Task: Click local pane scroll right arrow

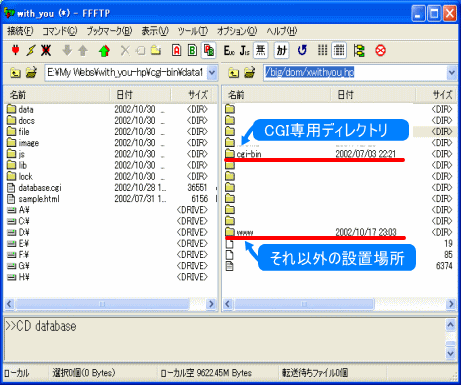Action: coord(211,304)
